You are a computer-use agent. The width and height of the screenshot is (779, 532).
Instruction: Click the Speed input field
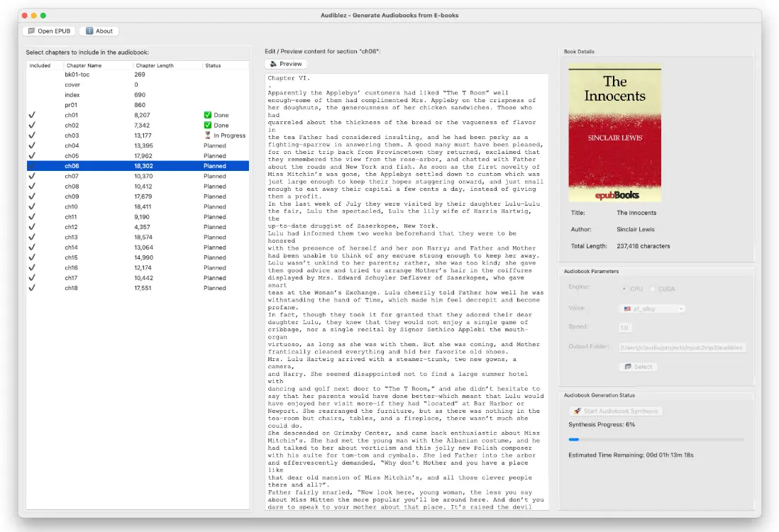pyautogui.click(x=625, y=328)
